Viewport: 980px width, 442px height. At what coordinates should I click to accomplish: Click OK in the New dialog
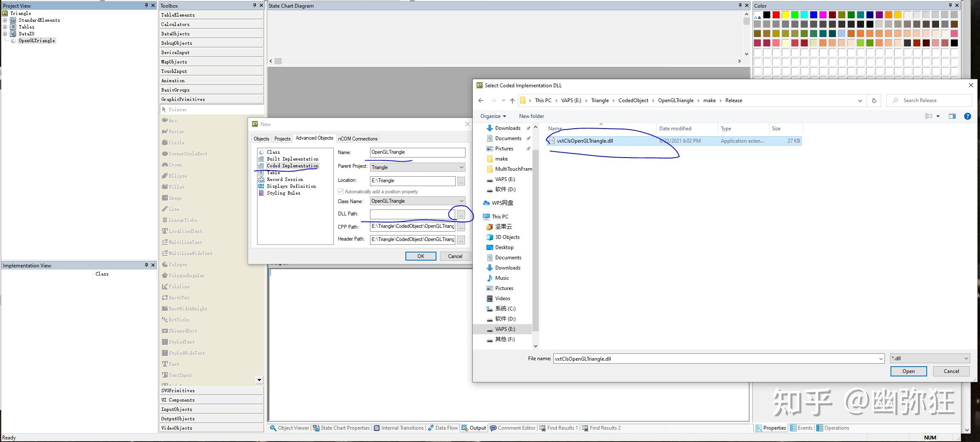pos(420,256)
